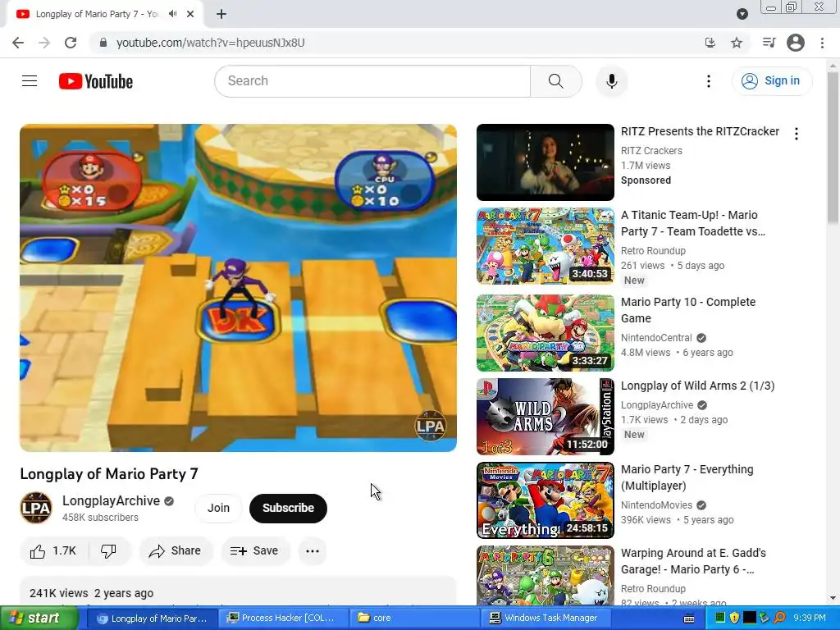840x630 pixels.
Task: Open the YouTube hamburger guide menu
Action: pos(30,81)
